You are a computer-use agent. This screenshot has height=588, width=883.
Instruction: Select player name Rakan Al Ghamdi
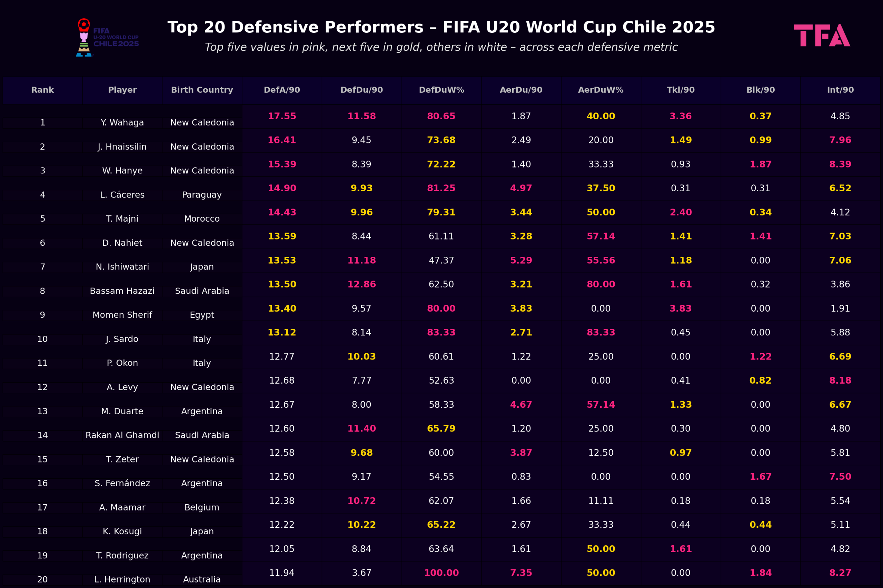[x=122, y=435]
